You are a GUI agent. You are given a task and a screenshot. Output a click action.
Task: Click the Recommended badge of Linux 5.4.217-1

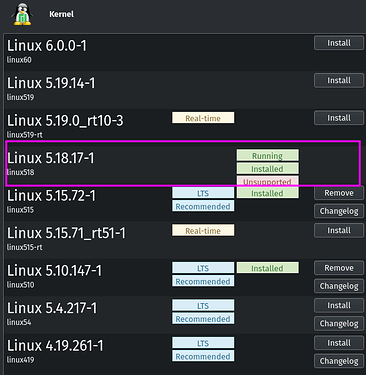point(203,319)
